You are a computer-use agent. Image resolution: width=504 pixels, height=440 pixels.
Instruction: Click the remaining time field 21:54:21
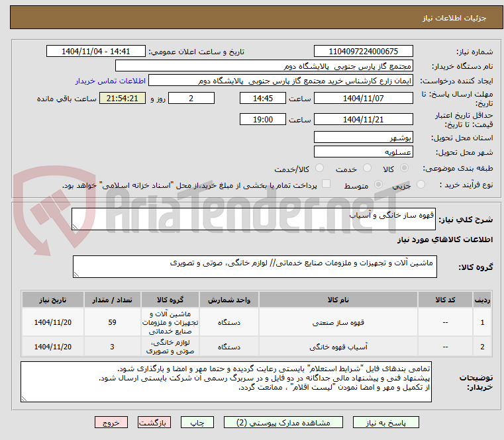tap(122, 99)
